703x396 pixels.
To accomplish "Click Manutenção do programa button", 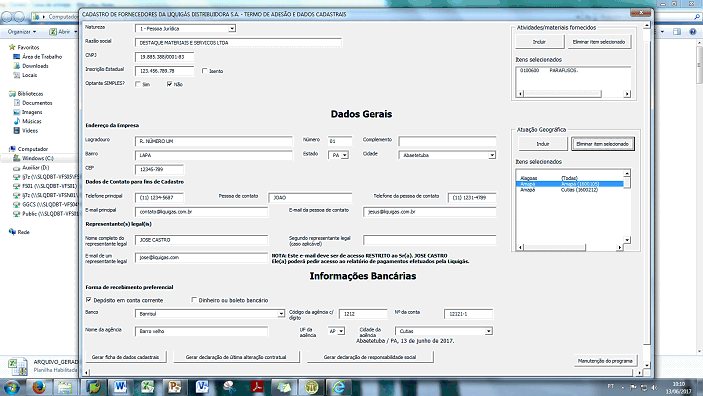I will pos(605,361).
